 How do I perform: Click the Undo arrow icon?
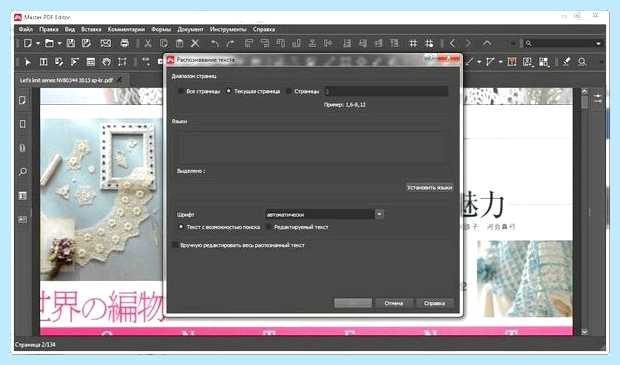pyautogui.click(x=215, y=43)
